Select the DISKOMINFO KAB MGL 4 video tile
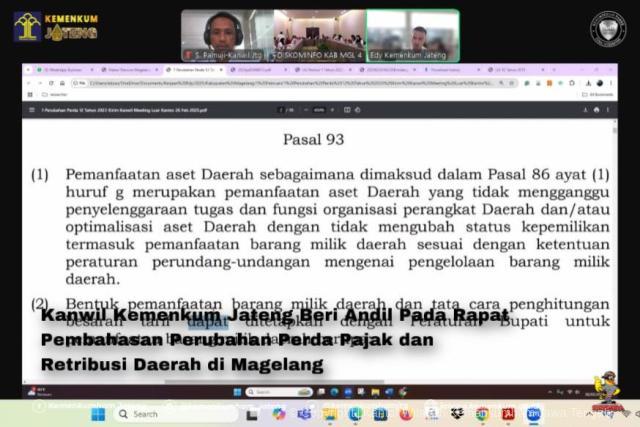 [318, 35]
